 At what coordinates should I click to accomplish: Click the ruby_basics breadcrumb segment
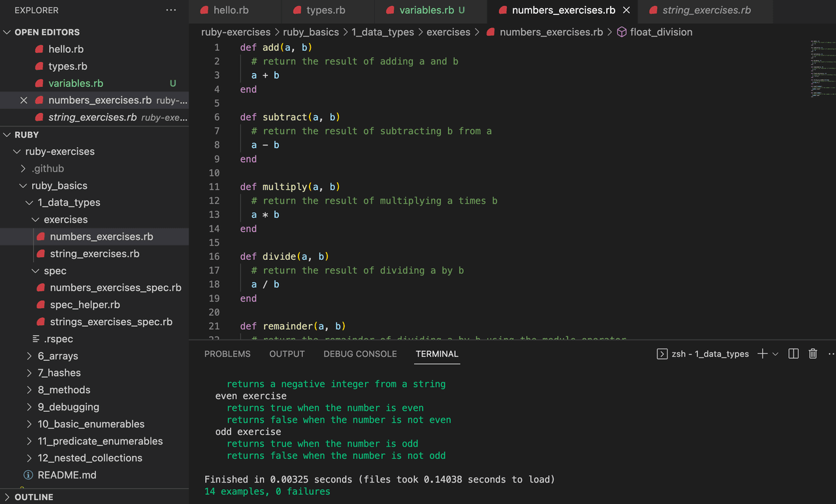[x=311, y=32]
